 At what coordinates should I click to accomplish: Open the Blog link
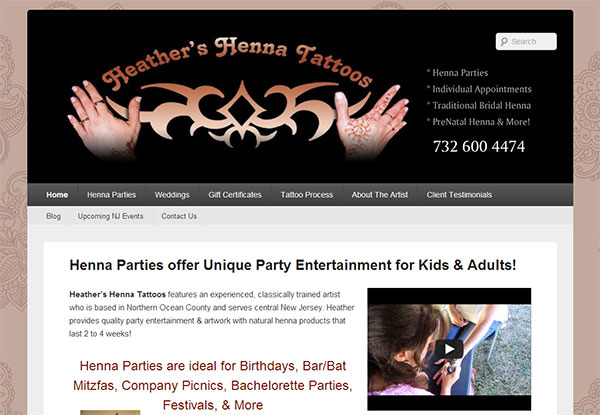[x=53, y=216]
